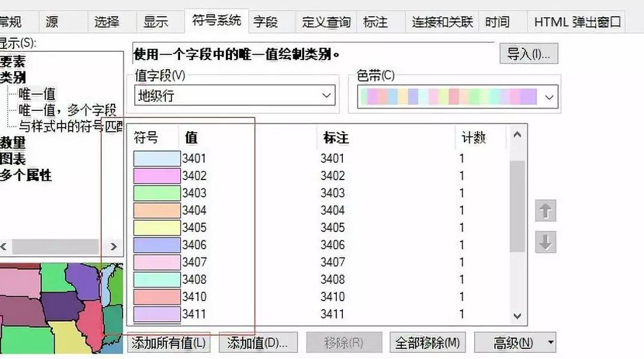The width and height of the screenshot is (644, 359).
Task: Click the 标注 column header
Action: [336, 137]
